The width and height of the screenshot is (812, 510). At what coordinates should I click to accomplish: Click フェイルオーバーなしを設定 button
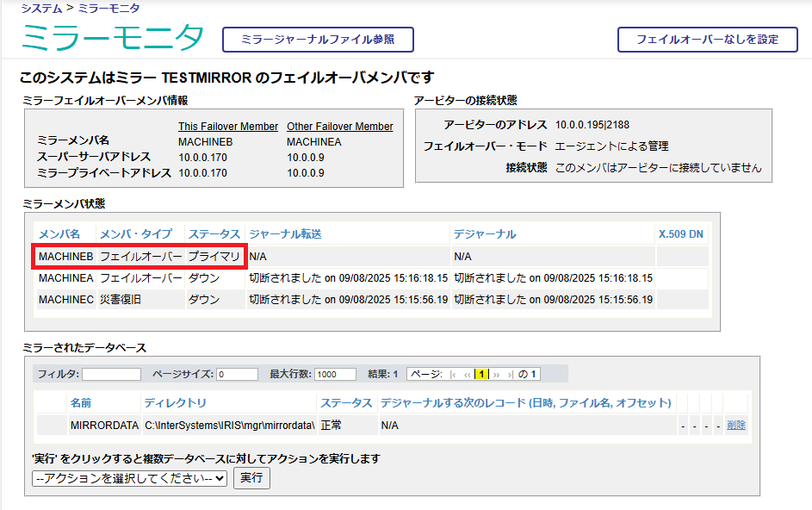(707, 40)
